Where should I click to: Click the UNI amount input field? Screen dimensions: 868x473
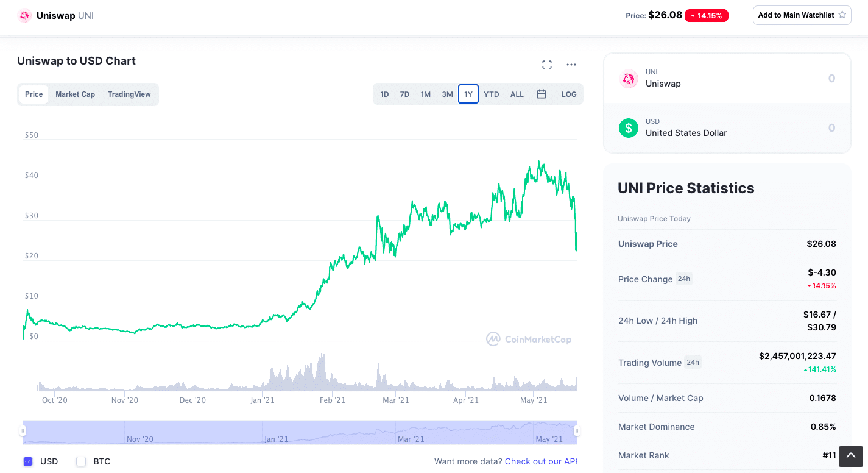click(x=792, y=79)
